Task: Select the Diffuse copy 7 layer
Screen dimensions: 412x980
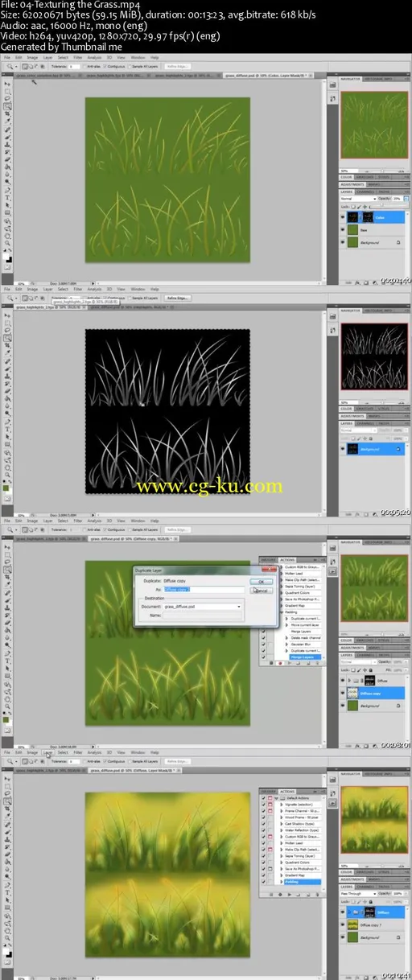Action: pos(376,924)
